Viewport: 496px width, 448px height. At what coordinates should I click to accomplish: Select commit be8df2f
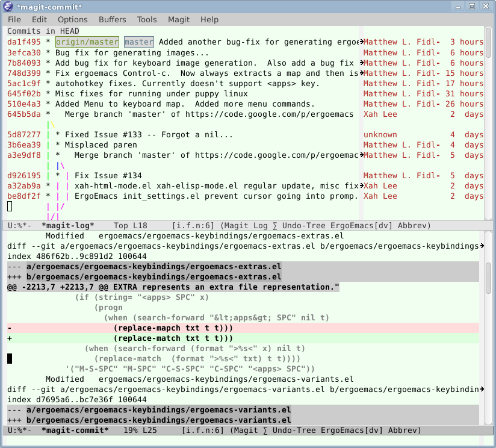coord(24,196)
